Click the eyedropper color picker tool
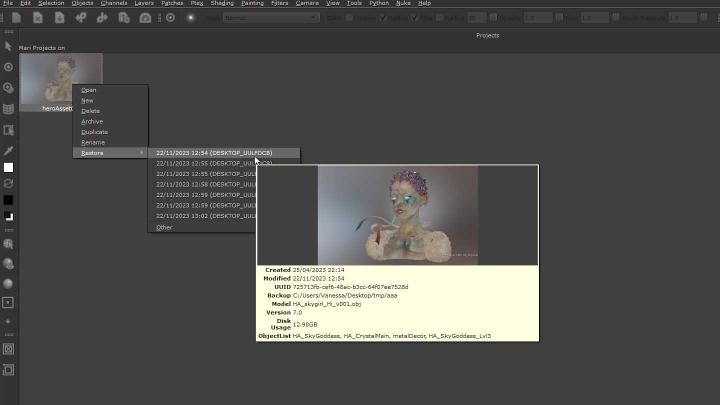Viewport: 720px width, 405px height. click(8, 150)
